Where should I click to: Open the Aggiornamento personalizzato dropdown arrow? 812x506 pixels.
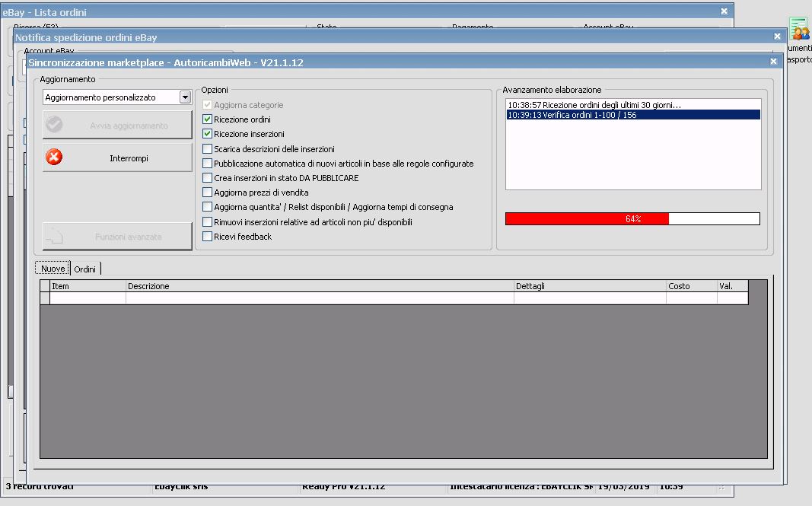coord(185,97)
